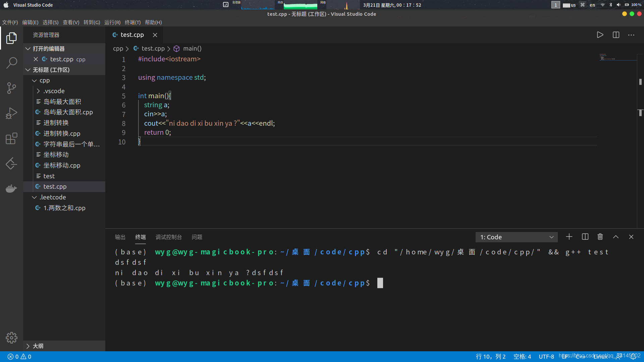Click the code line 8 cout statement
This screenshot has width=644, height=362.
pos(209,123)
